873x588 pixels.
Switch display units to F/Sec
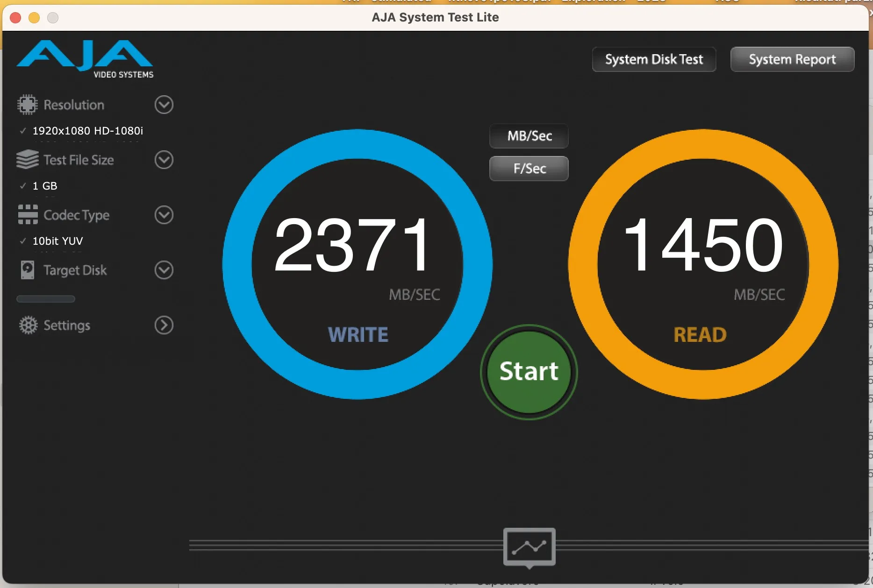[529, 169]
